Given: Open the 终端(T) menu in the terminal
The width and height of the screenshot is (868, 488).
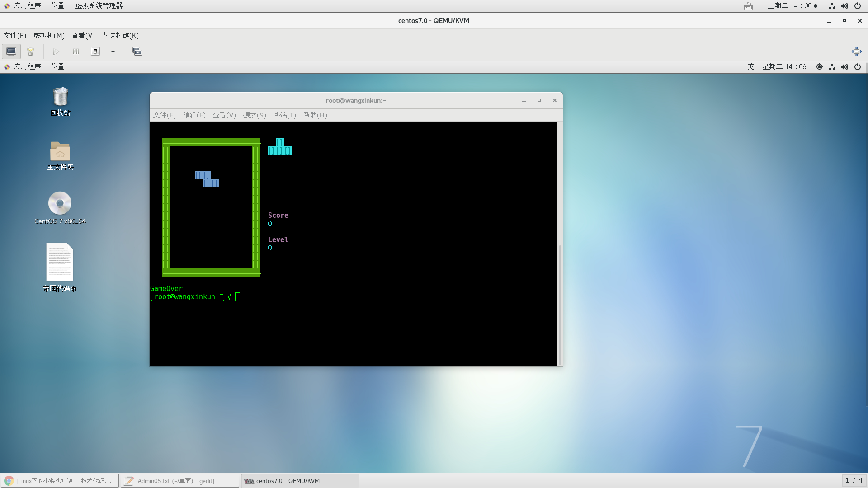Looking at the screenshot, I should [284, 115].
